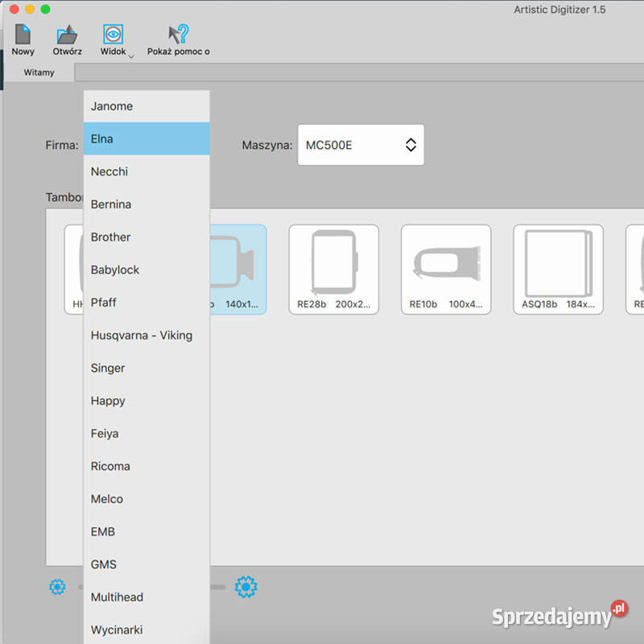The height and width of the screenshot is (644, 644).
Task: Select Melco from the list
Action: [x=147, y=499]
